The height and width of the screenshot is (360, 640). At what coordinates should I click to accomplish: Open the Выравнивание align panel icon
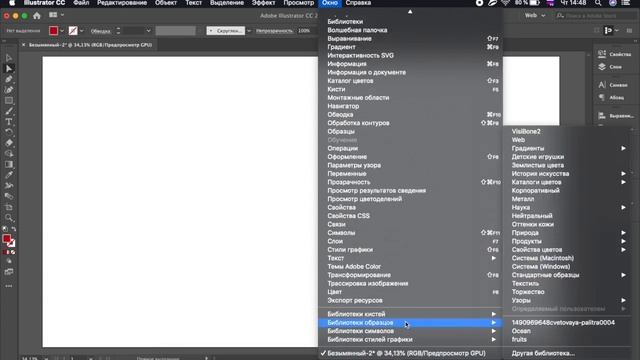(x=602, y=116)
